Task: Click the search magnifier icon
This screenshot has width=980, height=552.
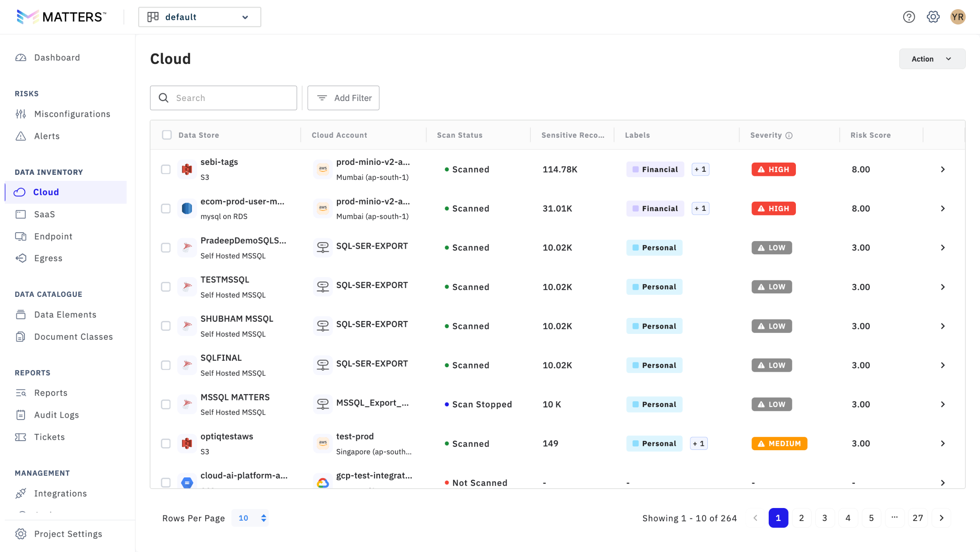Action: 163,98
